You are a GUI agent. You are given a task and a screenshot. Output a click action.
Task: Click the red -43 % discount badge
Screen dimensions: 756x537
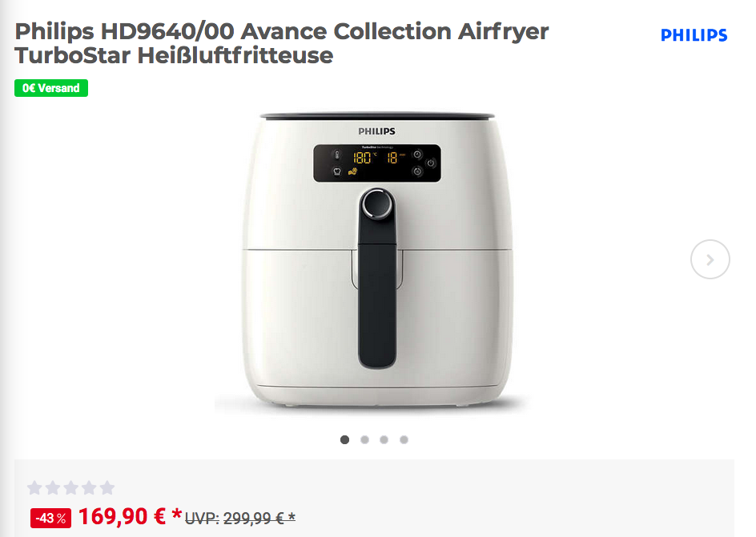[50, 519]
